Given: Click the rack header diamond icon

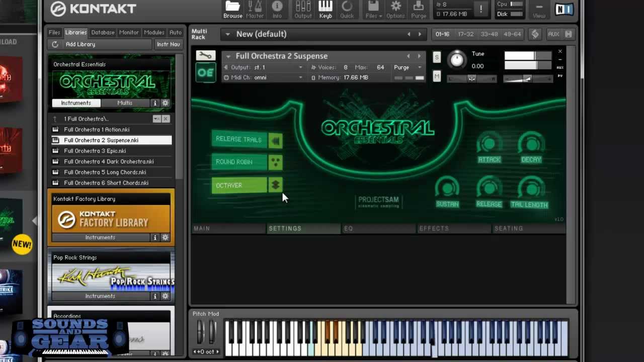Looking at the screenshot, I should [535, 34].
